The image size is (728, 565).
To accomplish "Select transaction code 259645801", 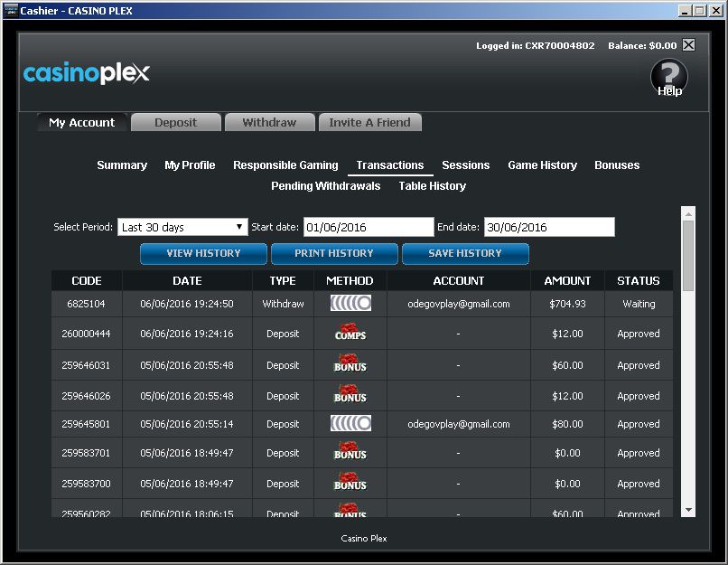I will (87, 424).
